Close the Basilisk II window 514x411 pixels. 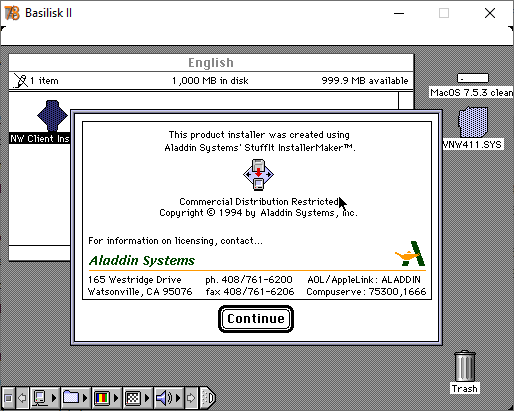click(490, 13)
